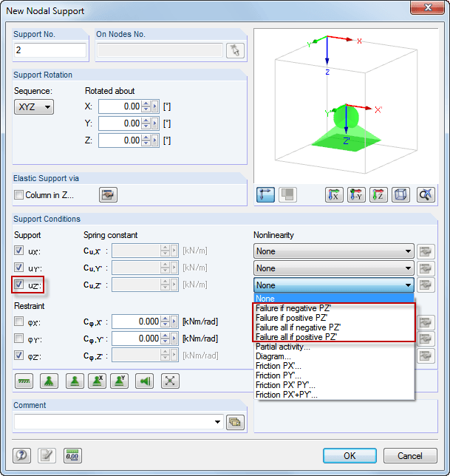Open Cφ,X' value side arrow menu

coord(174,322)
